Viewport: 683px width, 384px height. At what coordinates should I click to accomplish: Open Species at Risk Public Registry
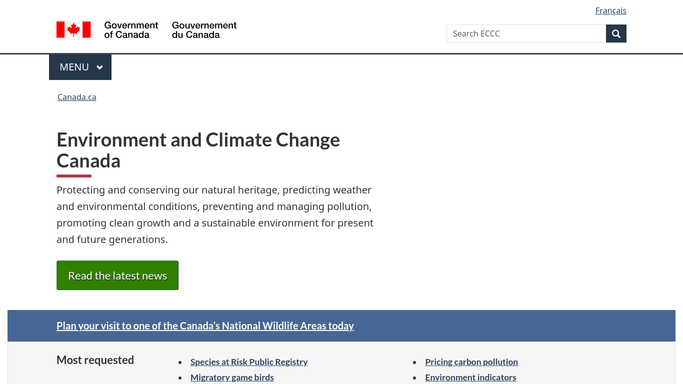pos(249,362)
